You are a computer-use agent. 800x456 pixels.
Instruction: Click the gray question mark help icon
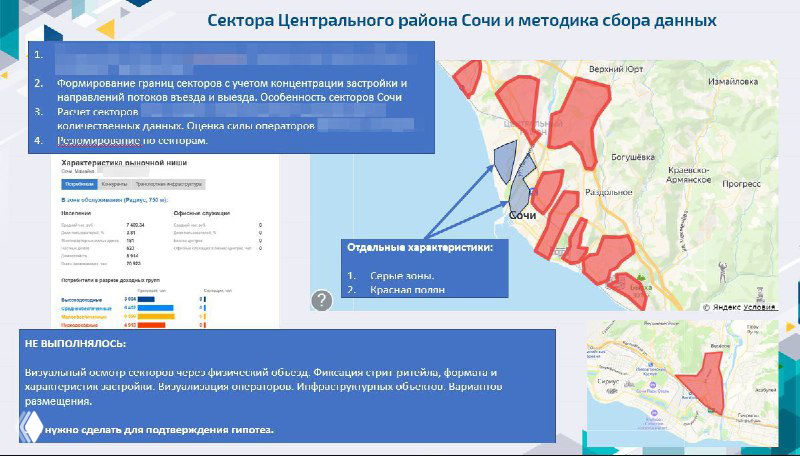(321, 300)
